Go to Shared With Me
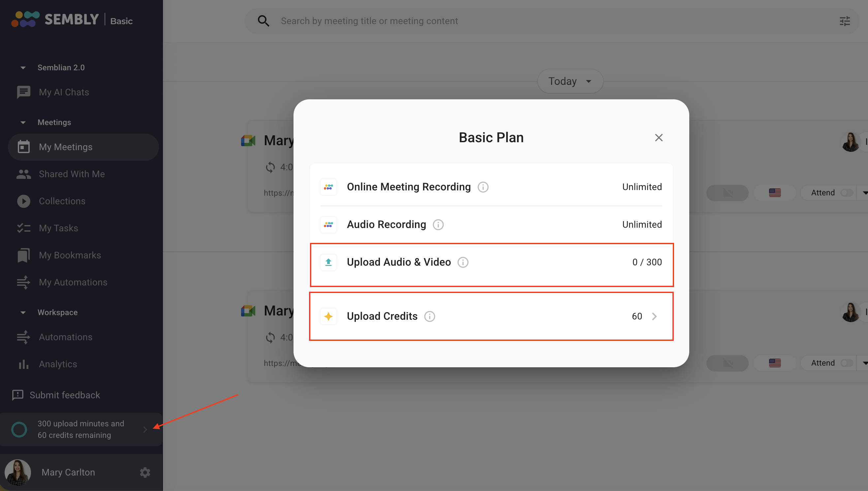Screen dimensions: 868x491 [x=72, y=174]
